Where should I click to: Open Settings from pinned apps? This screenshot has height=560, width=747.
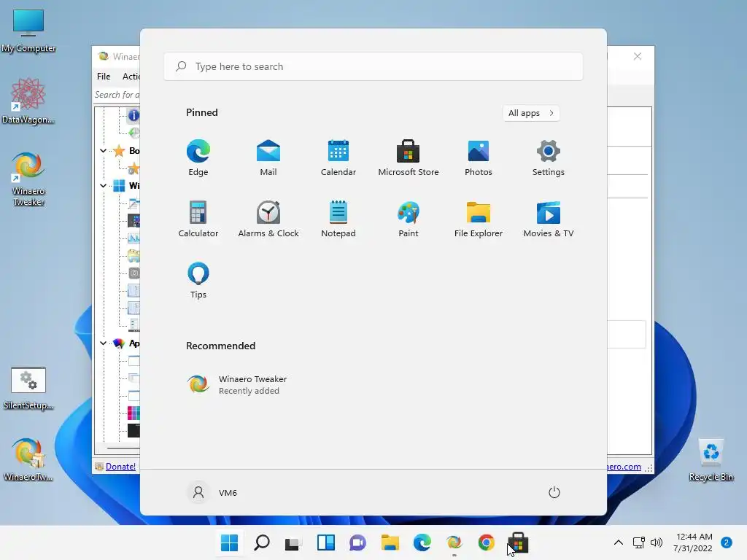point(549,157)
